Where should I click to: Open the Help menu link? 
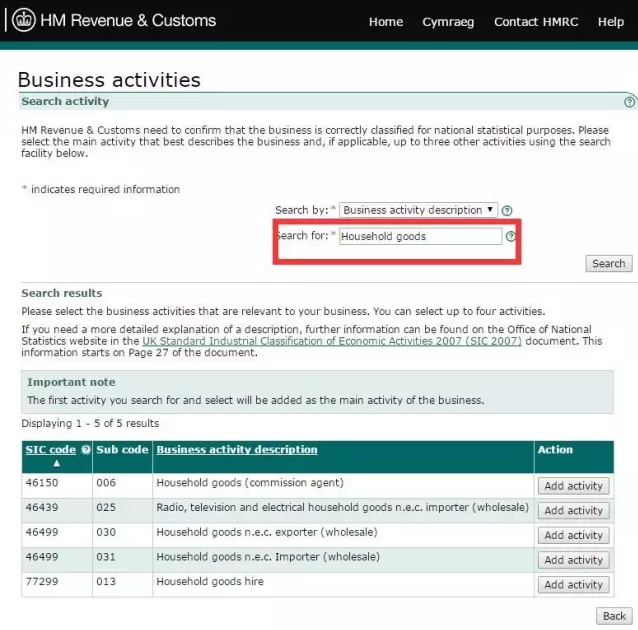click(x=611, y=22)
